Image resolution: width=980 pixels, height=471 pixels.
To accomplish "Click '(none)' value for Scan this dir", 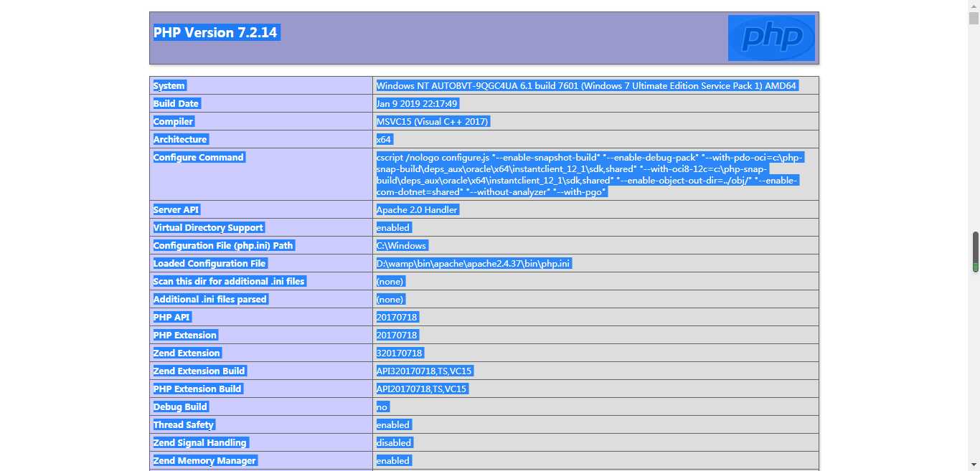I will (x=391, y=281).
